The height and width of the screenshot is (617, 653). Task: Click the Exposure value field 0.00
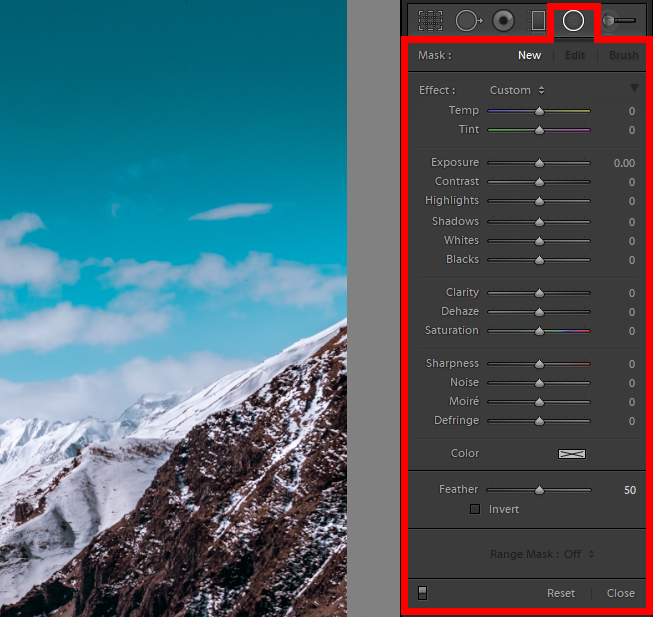click(624, 163)
